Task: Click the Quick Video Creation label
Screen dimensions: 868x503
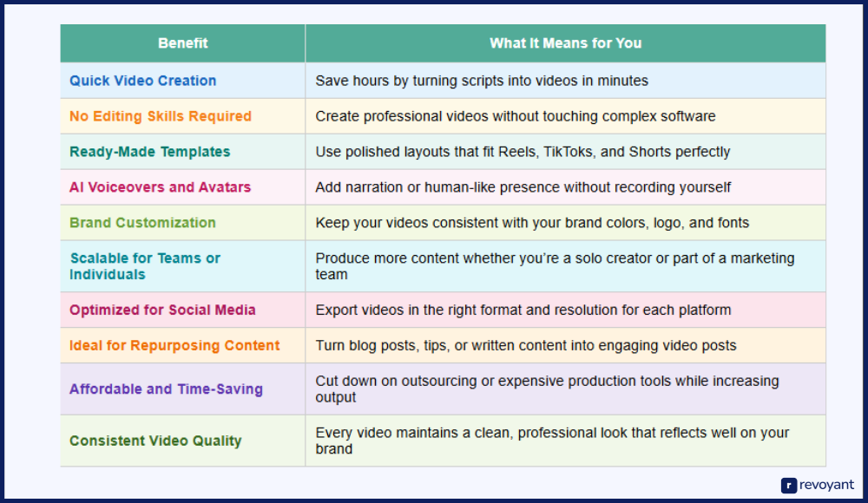Action: coord(142,81)
